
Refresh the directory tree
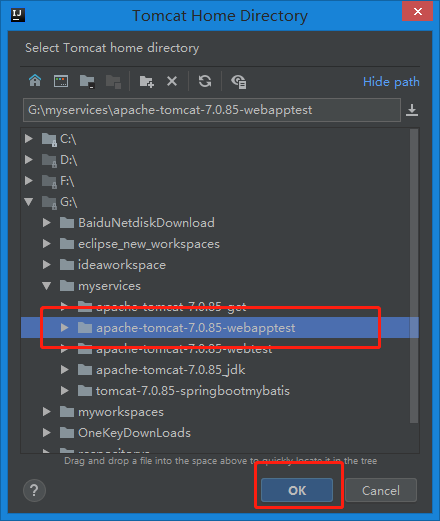pos(205,81)
